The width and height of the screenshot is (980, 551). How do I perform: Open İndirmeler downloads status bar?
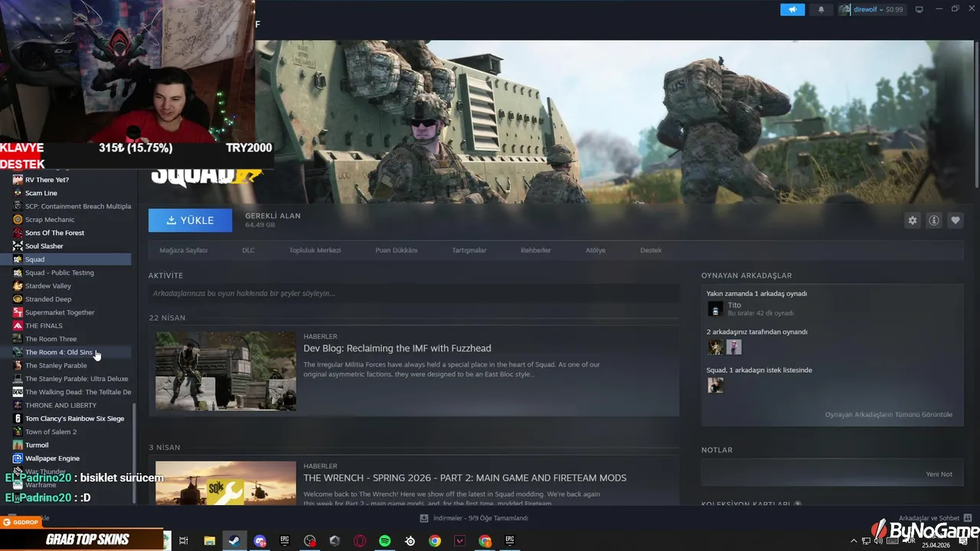click(x=475, y=518)
